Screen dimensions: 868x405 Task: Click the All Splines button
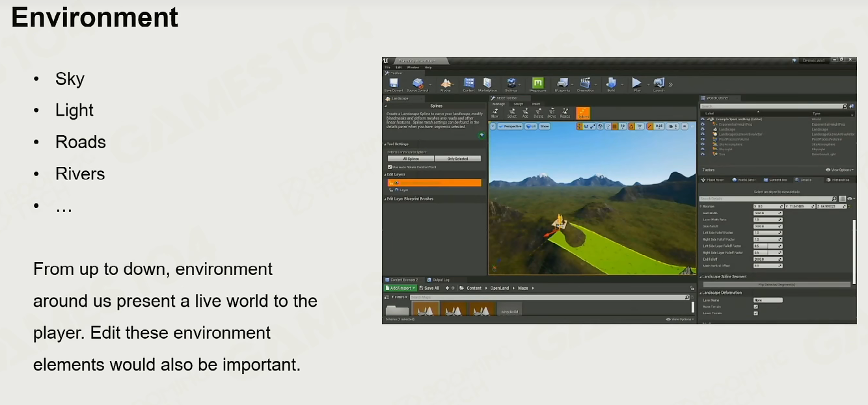click(x=411, y=159)
